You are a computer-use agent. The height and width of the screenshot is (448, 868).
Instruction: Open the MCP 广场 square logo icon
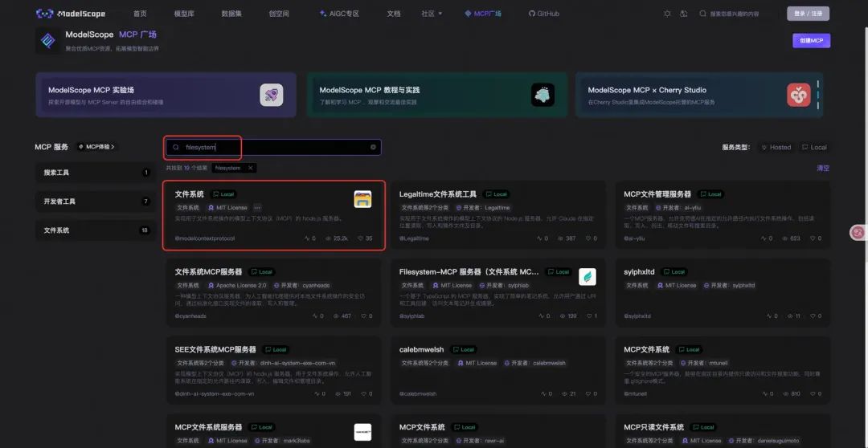[49, 41]
